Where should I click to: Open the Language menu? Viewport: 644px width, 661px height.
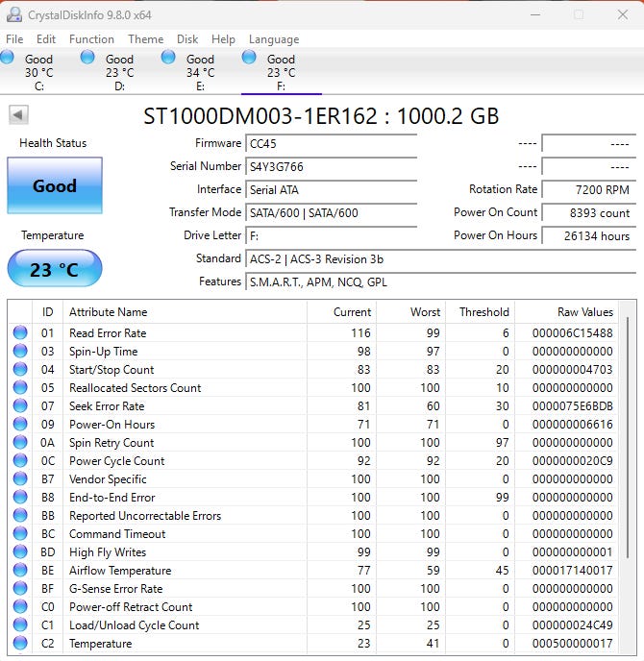pos(274,39)
